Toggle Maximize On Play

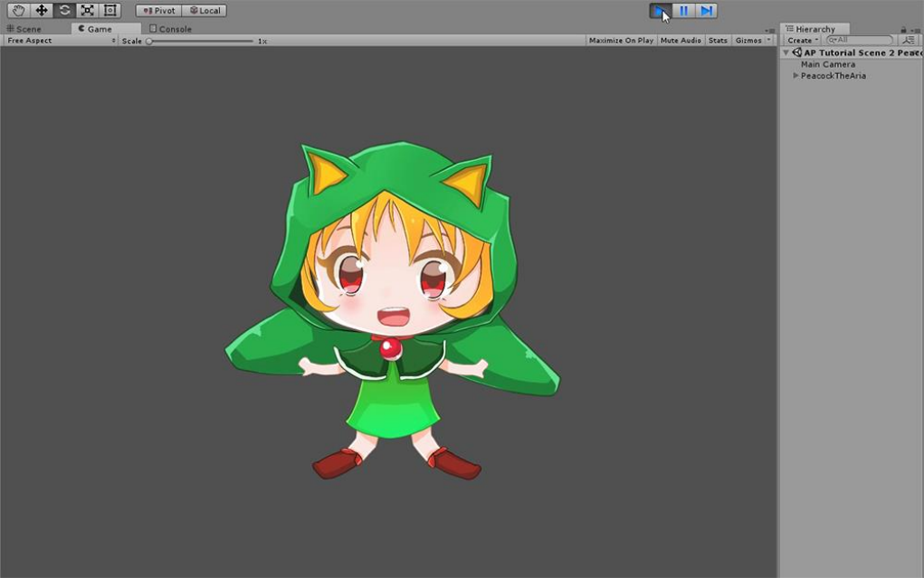(621, 41)
